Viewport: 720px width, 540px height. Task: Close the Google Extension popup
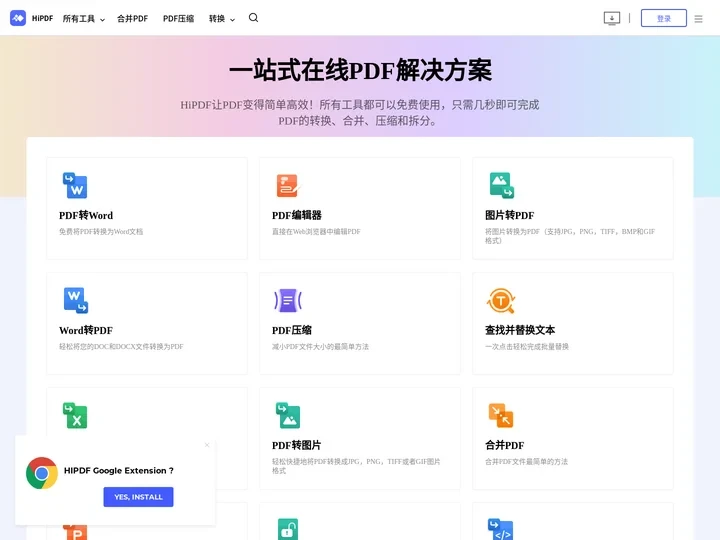pos(207,444)
